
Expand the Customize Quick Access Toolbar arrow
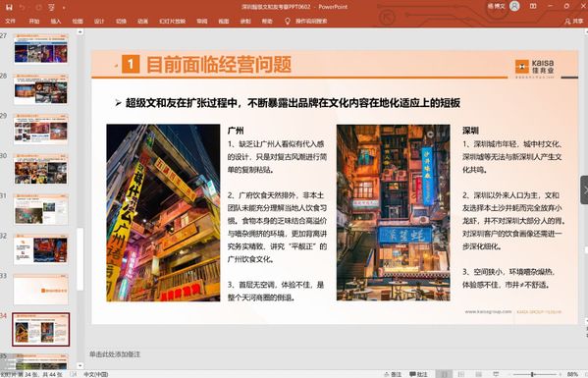click(x=65, y=8)
